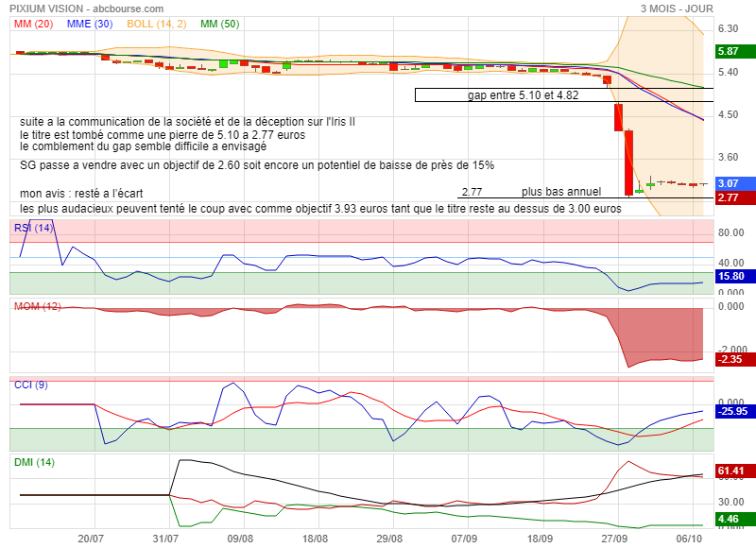Click the line "mon avis : resté a l'écart"
The width and height of the screenshot is (756, 548).
(x=81, y=194)
